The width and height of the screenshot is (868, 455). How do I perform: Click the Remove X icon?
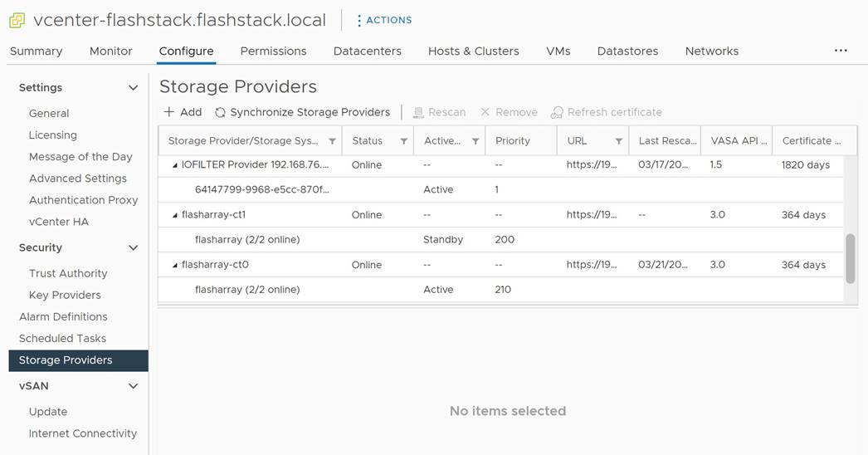[x=485, y=112]
